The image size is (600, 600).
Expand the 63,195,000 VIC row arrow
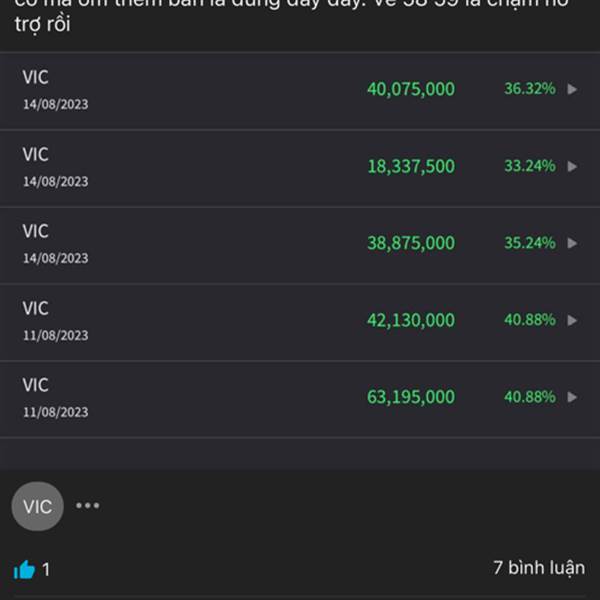coord(572,397)
